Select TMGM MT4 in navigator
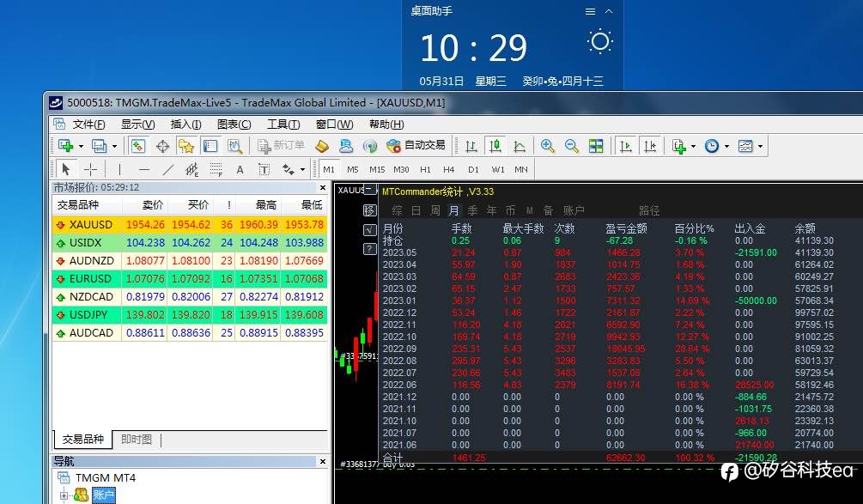 point(105,477)
